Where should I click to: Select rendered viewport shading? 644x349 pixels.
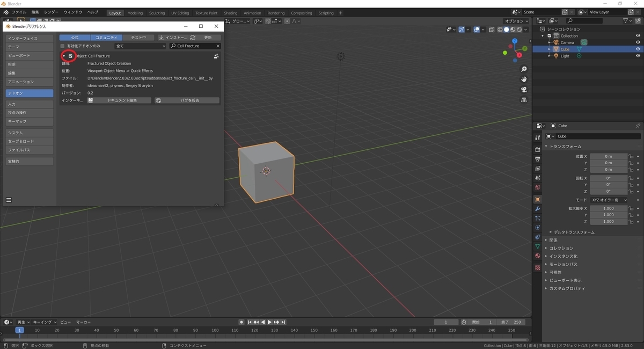[519, 30]
